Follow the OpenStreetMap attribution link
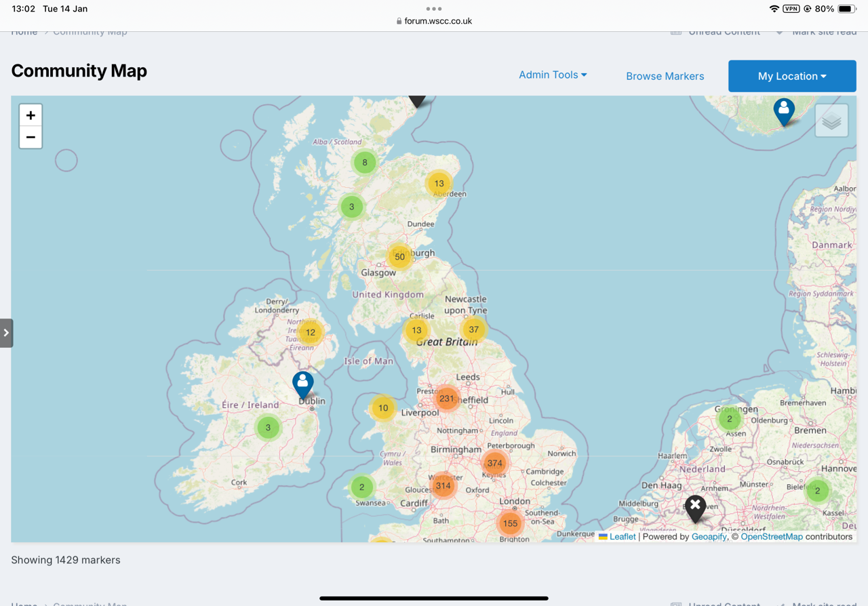 [771, 536]
